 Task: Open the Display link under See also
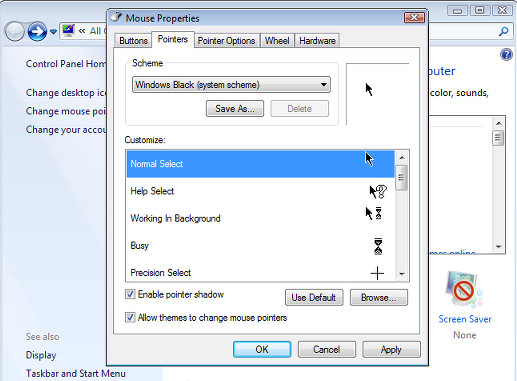point(41,355)
